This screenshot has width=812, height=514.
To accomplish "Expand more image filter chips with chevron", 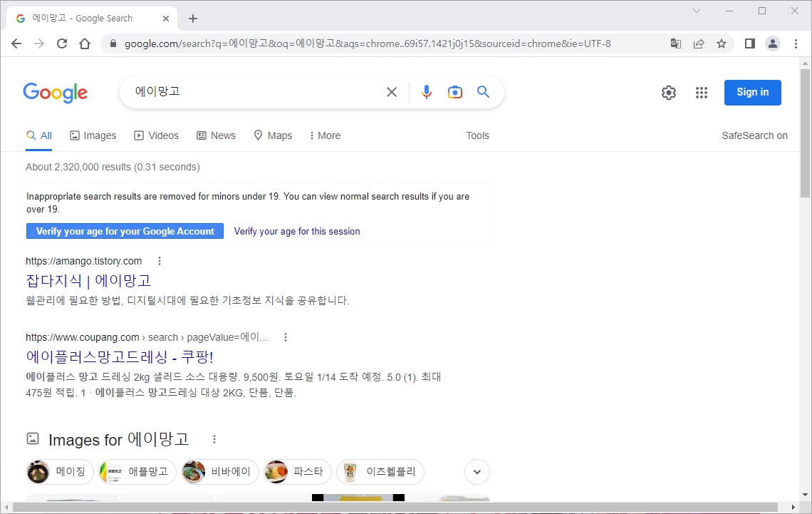I will tap(477, 471).
